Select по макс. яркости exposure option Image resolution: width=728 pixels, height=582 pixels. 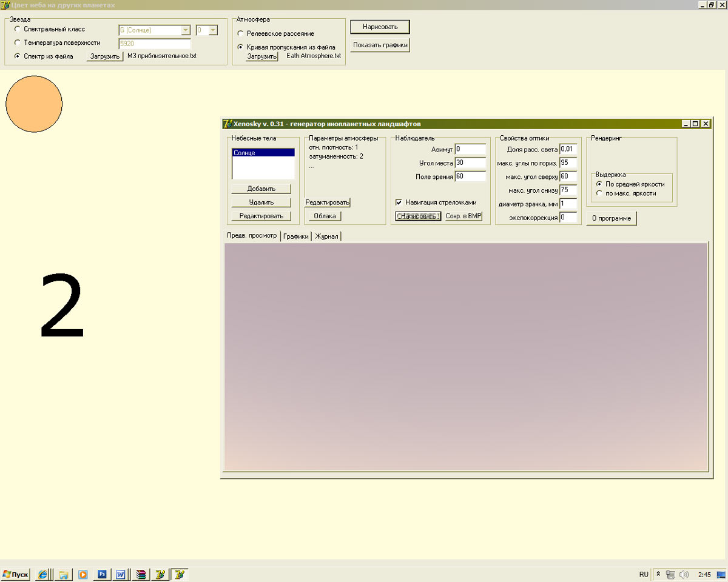[599, 193]
